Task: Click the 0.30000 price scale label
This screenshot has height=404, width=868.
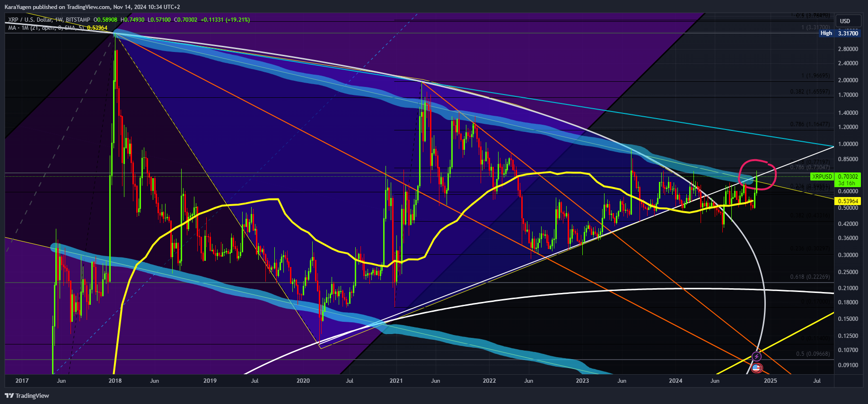Action: point(848,255)
